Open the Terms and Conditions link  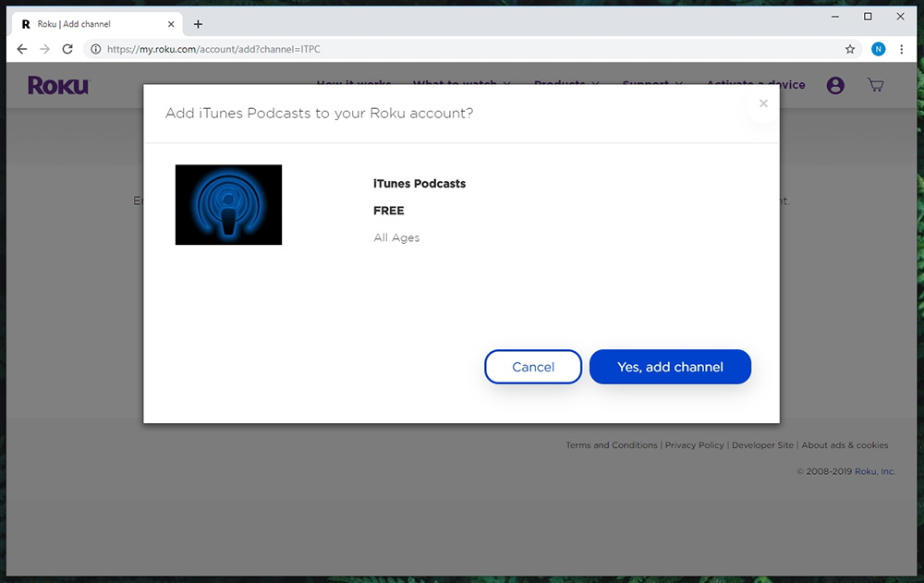tap(612, 445)
